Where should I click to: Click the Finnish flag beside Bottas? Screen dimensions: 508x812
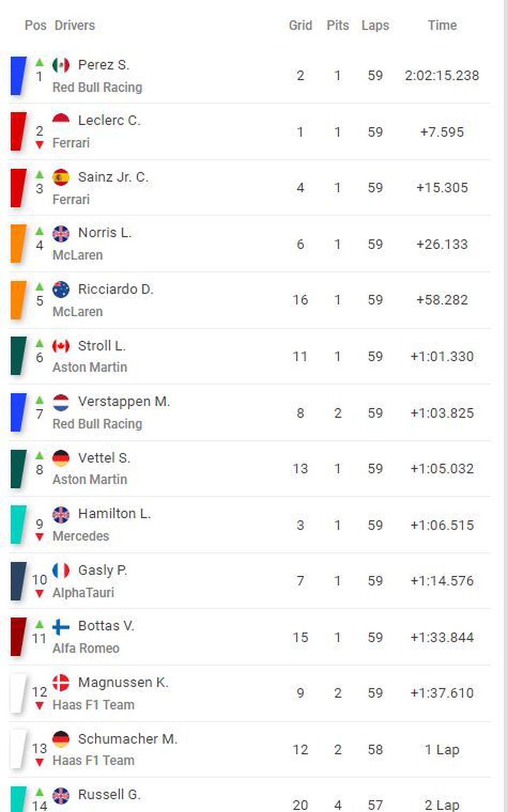61,626
